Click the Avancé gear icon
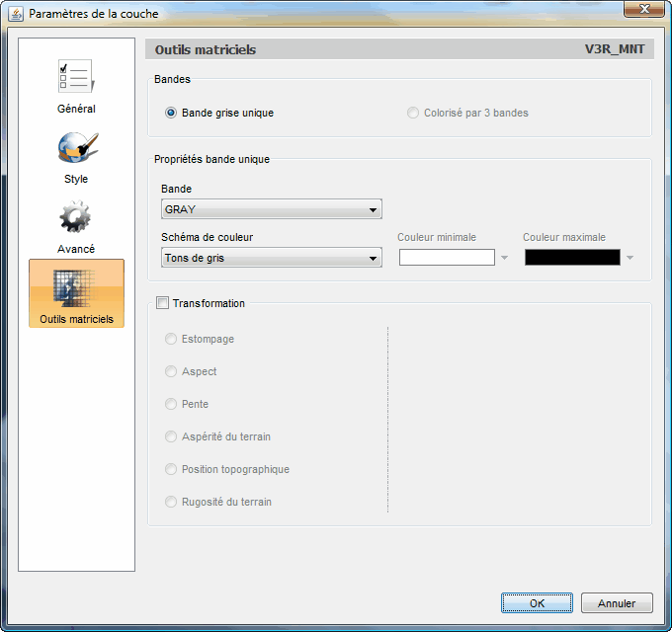672x632 pixels. click(x=76, y=218)
